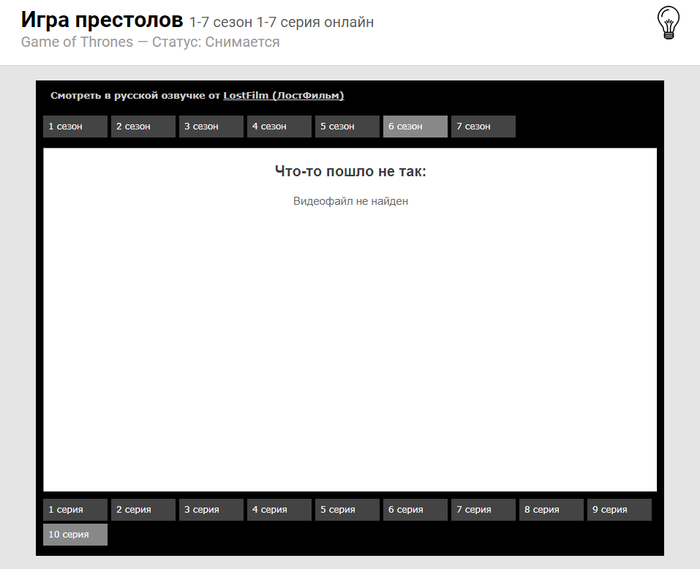This screenshot has width=700, height=569.
Task: Select episode 4 серия
Action: pyautogui.click(x=279, y=510)
